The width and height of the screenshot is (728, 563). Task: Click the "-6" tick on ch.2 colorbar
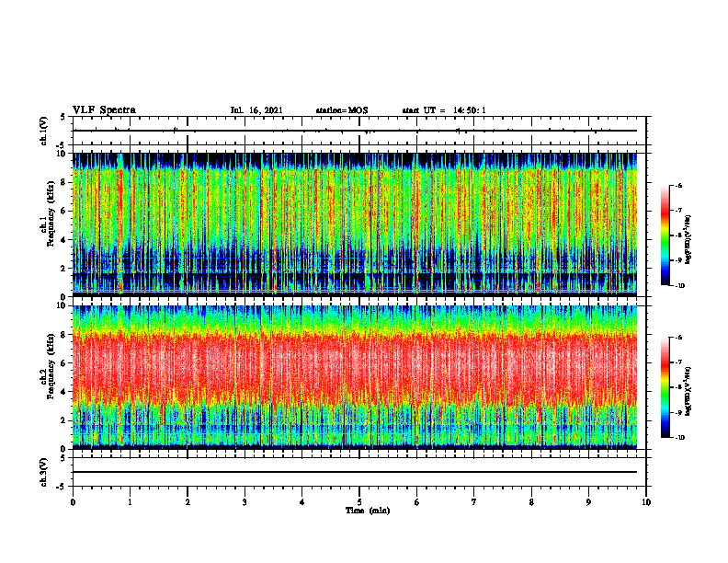678,338
